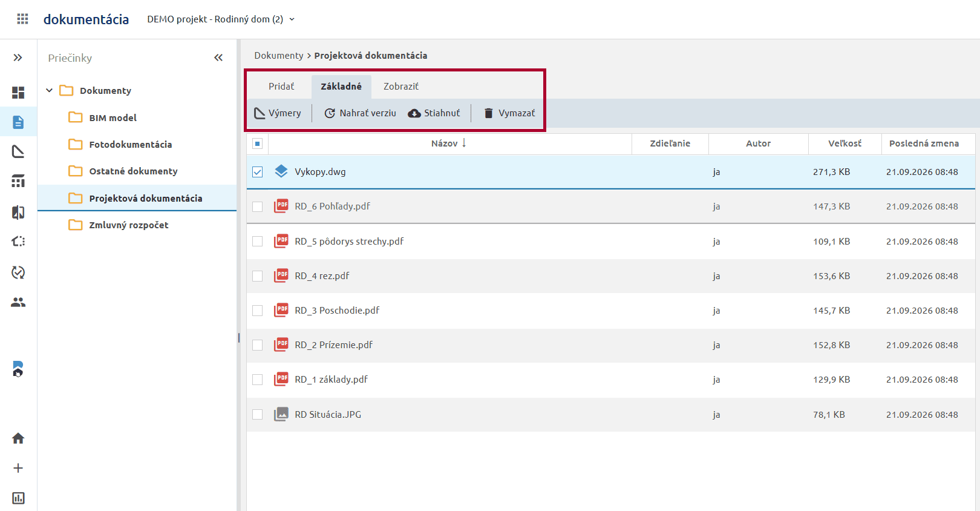The width and height of the screenshot is (980, 511).
Task: Select the Fotodokumentácia folder
Action: point(131,145)
